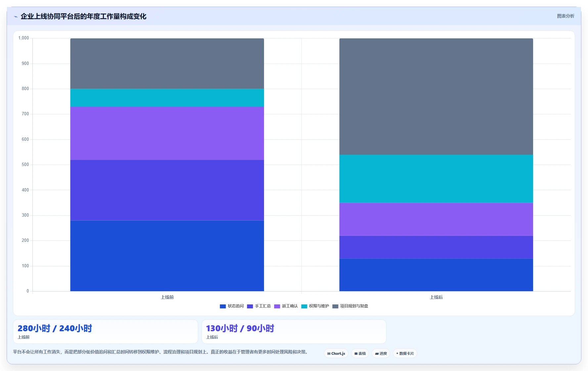Click the small icon left of the chart title
588x371 pixels.
point(16,17)
